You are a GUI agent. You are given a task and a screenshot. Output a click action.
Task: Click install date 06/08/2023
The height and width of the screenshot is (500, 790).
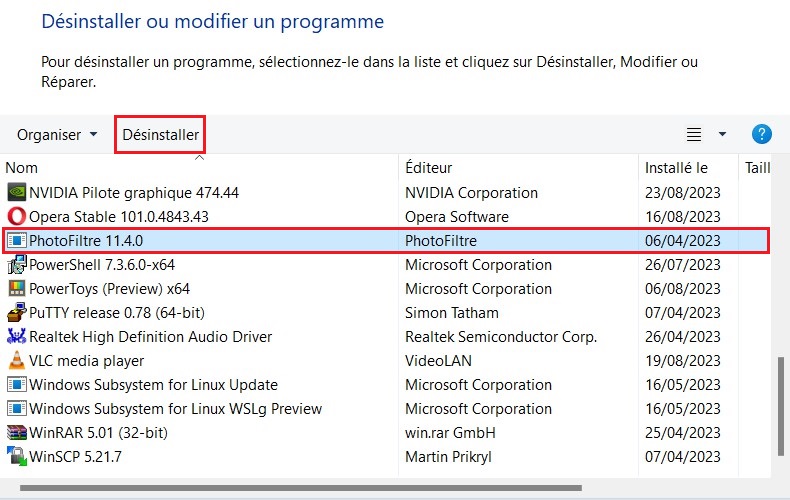(683, 289)
